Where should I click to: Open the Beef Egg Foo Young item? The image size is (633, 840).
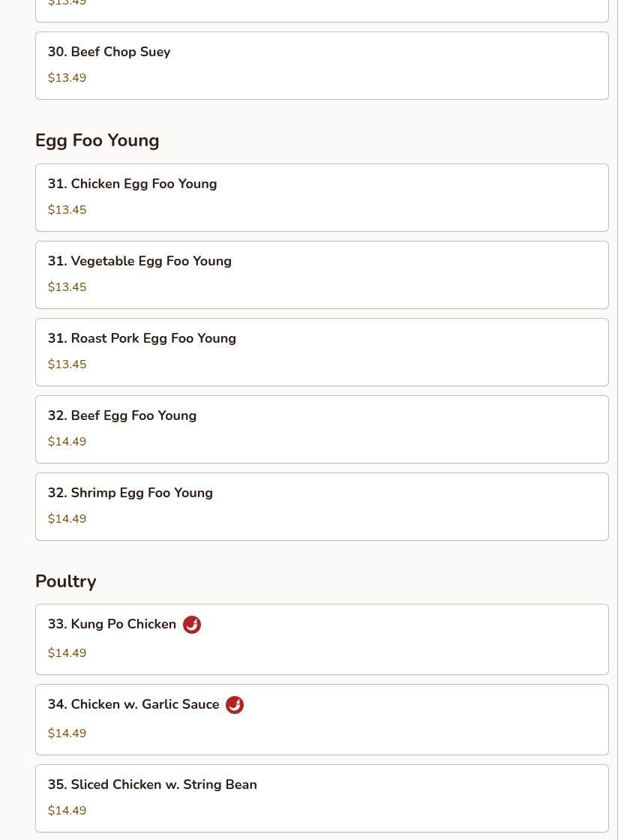click(x=322, y=429)
